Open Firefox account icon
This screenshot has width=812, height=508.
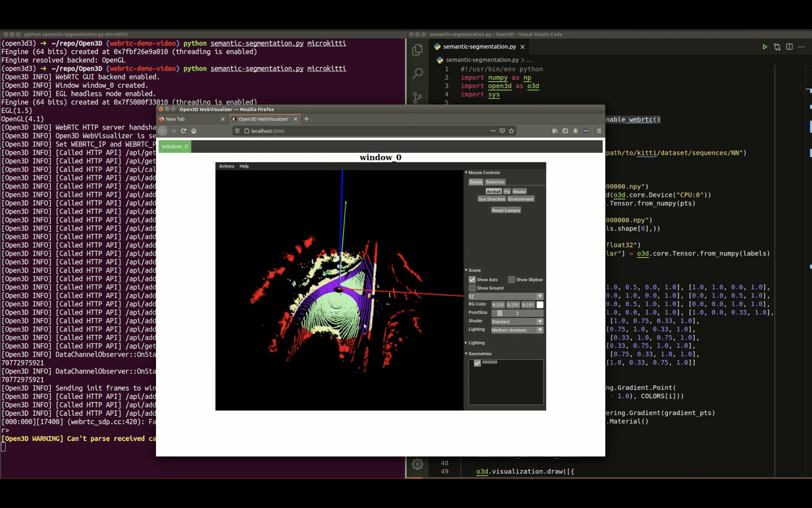pyautogui.click(x=576, y=131)
